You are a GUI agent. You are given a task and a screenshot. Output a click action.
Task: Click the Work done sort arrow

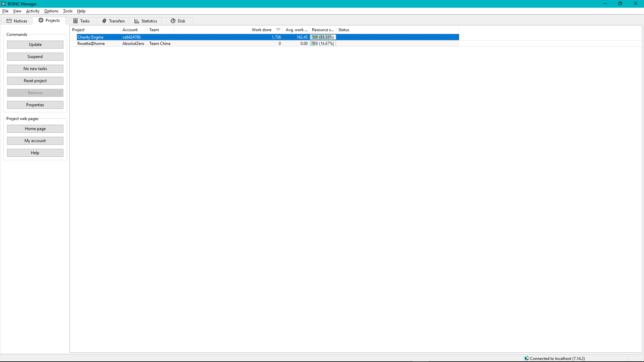tap(278, 29)
